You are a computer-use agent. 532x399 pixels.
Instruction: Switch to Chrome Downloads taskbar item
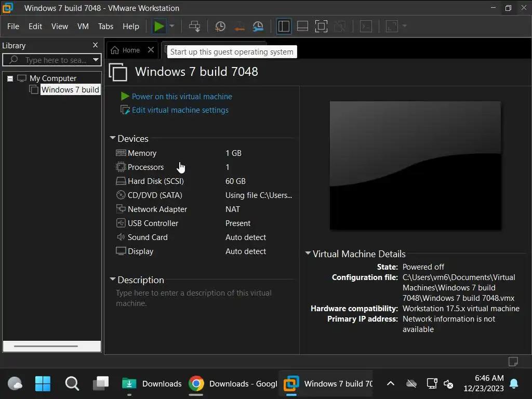[x=232, y=384]
